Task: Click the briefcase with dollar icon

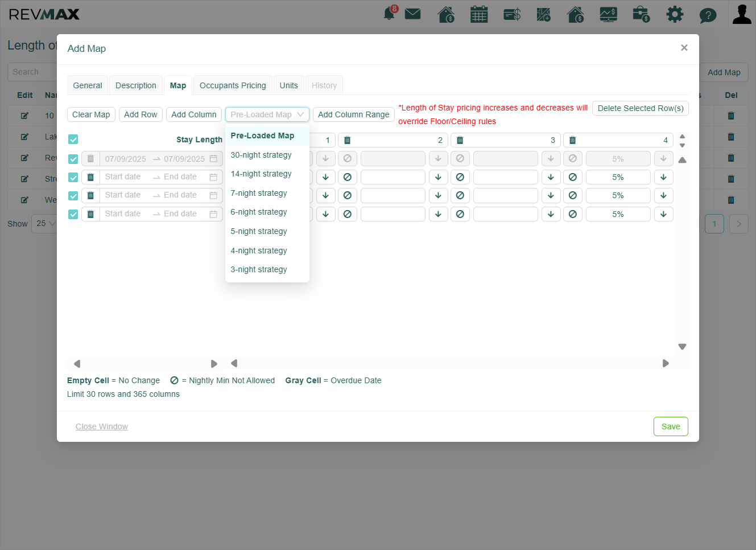Action: point(641,14)
